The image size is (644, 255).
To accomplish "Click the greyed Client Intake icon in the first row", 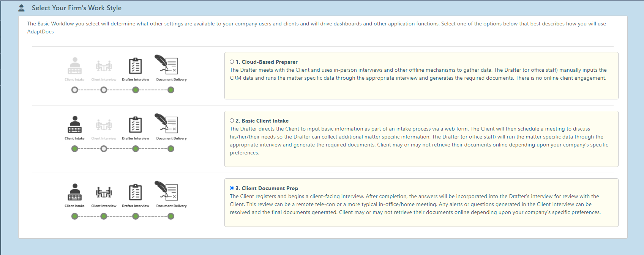I will pyautogui.click(x=75, y=66).
